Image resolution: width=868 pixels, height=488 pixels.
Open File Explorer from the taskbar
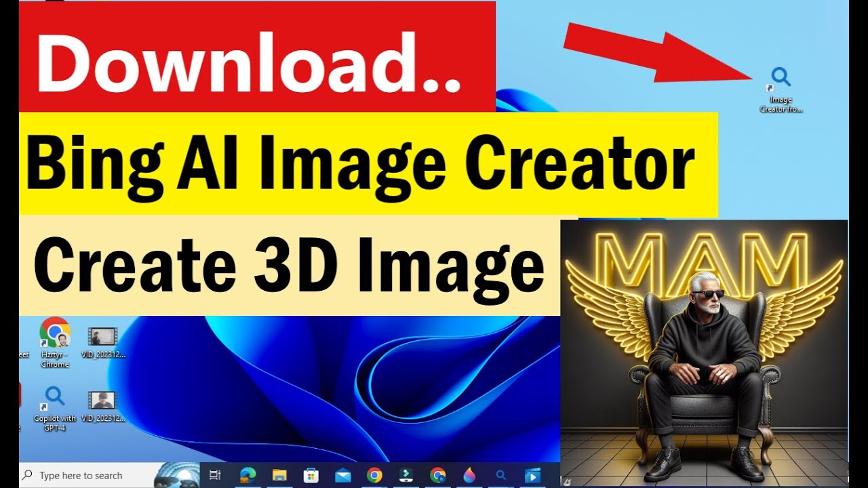pyautogui.click(x=279, y=475)
